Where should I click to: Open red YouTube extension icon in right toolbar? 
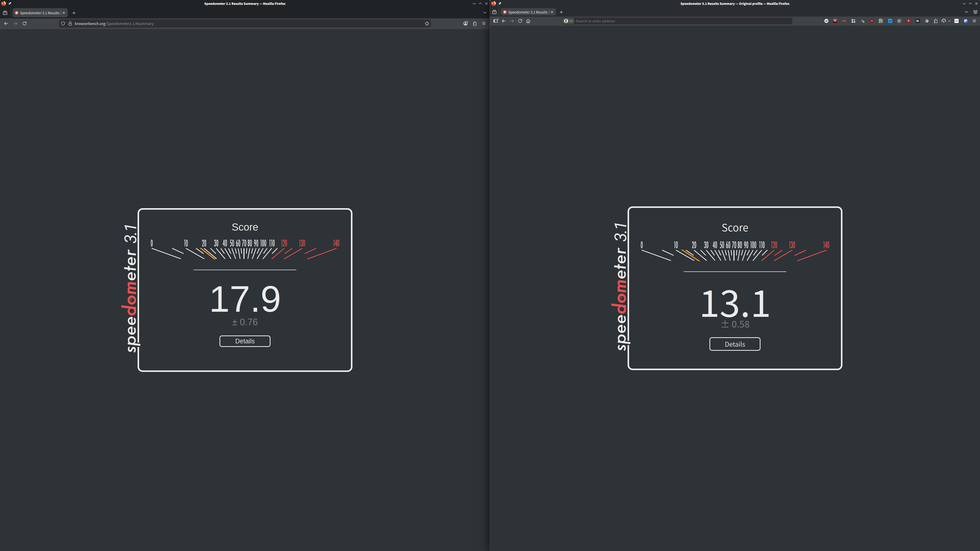pyautogui.click(x=909, y=21)
